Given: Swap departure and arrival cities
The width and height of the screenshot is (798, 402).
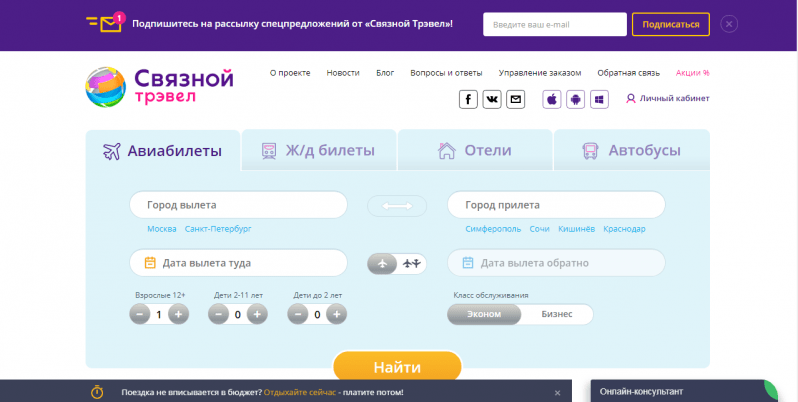Looking at the screenshot, I should pyautogui.click(x=397, y=206).
